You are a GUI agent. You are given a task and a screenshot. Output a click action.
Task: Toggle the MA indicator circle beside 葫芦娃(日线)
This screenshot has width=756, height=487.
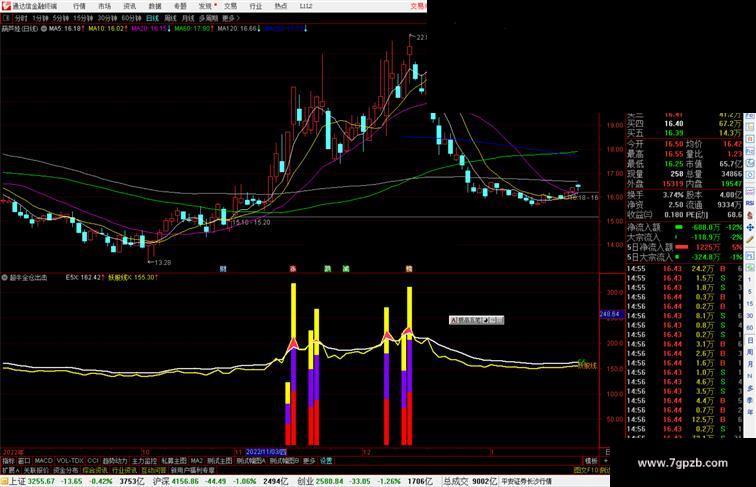pyautogui.click(x=44, y=29)
